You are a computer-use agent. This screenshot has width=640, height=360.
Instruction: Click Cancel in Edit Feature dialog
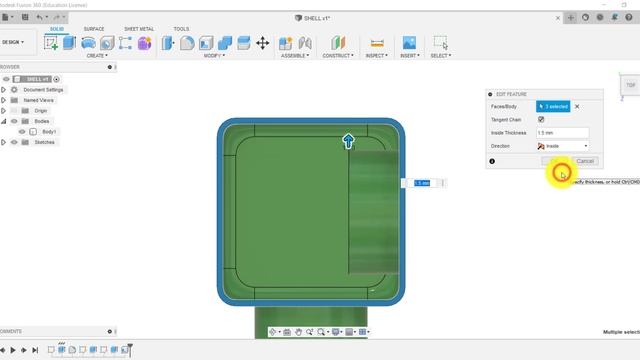(585, 161)
